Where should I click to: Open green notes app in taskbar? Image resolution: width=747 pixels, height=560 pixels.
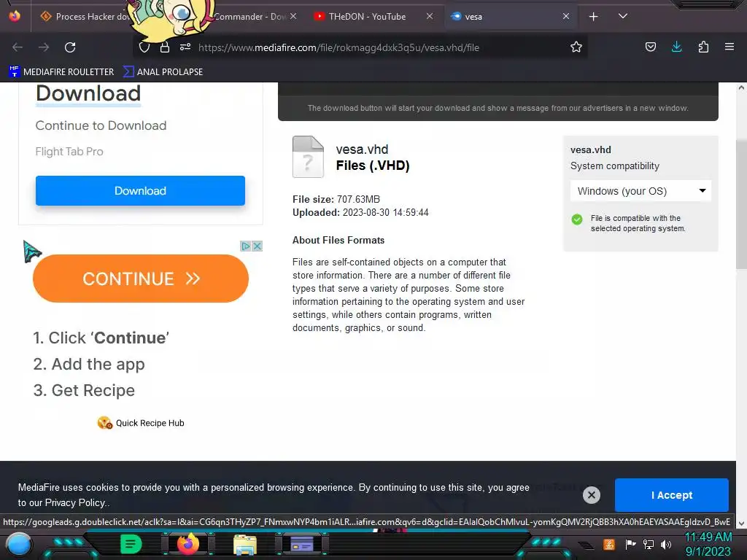[x=131, y=544]
